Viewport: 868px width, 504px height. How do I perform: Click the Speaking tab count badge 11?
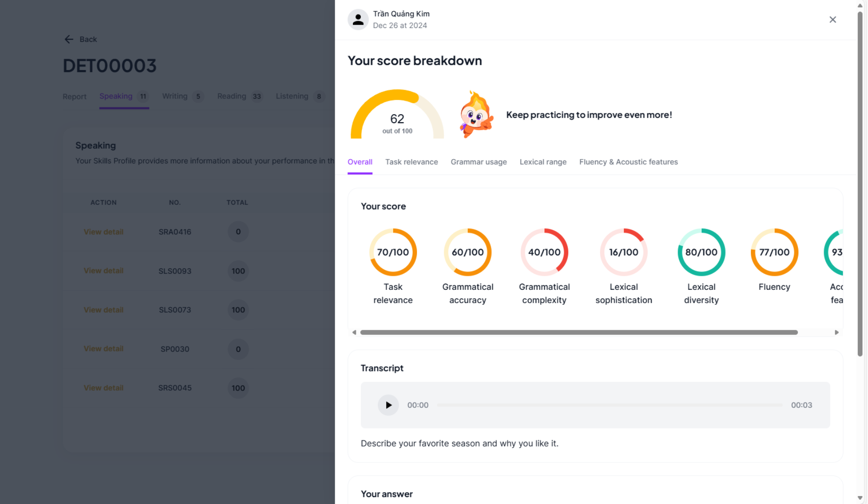(x=143, y=97)
